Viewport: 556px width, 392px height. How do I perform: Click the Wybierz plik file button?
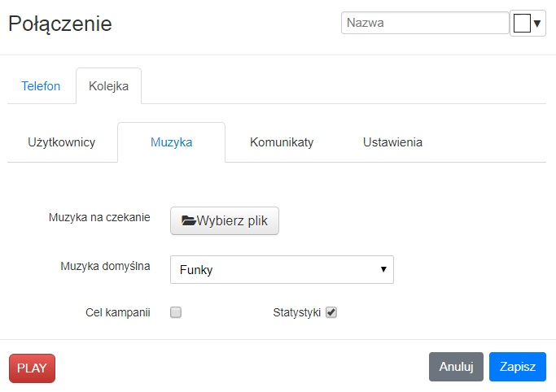pyautogui.click(x=225, y=221)
